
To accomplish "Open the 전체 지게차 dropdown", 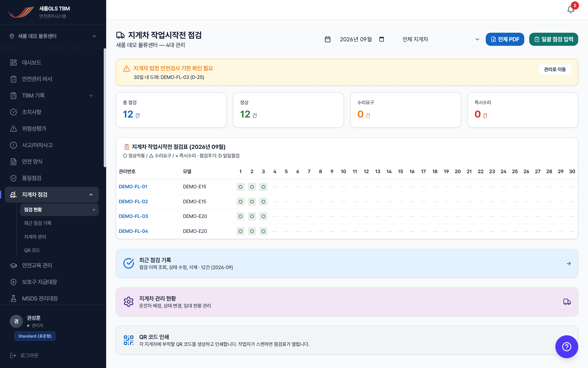I will click(x=438, y=39).
